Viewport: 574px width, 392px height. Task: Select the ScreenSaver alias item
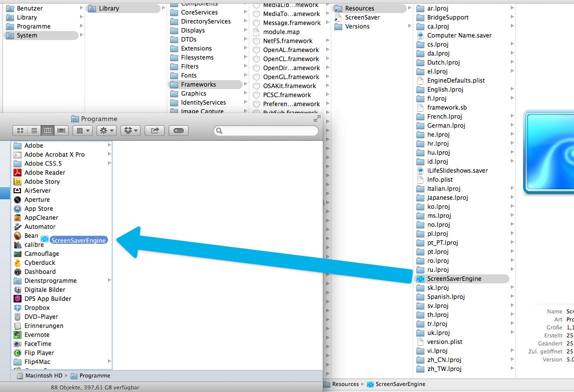coord(362,18)
